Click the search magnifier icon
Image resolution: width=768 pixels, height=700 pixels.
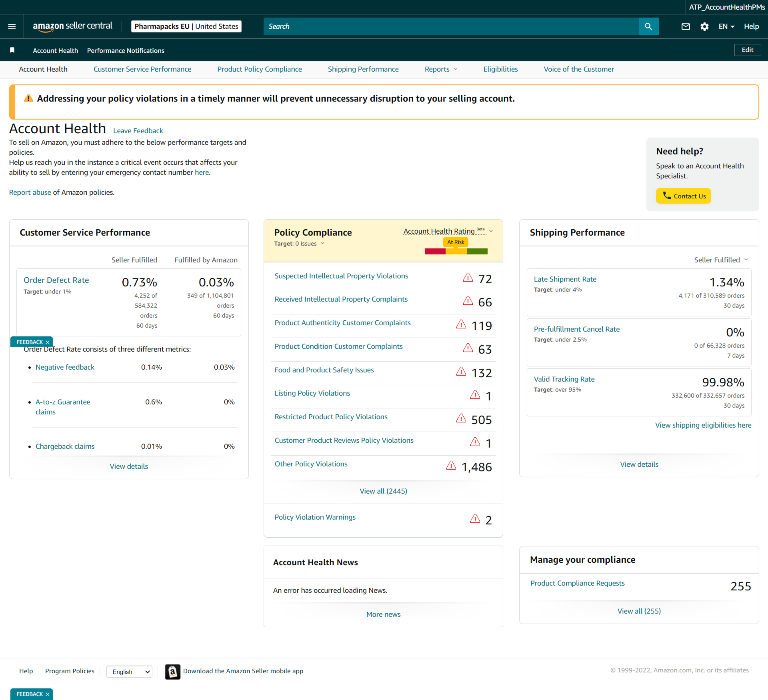coord(648,26)
